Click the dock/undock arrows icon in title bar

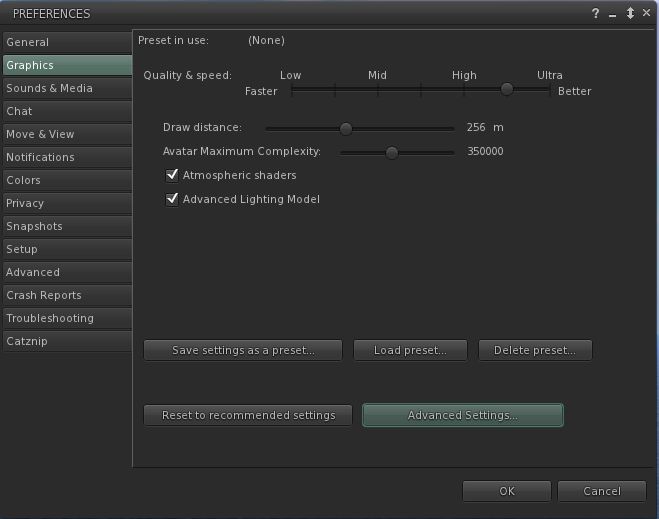pos(630,14)
